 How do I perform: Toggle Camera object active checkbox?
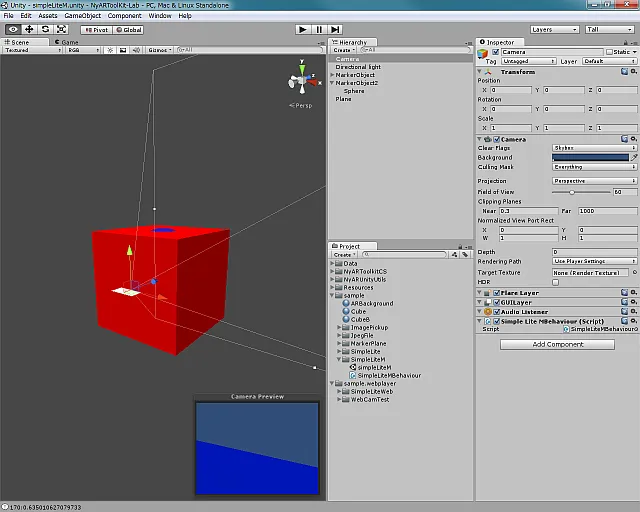point(495,52)
